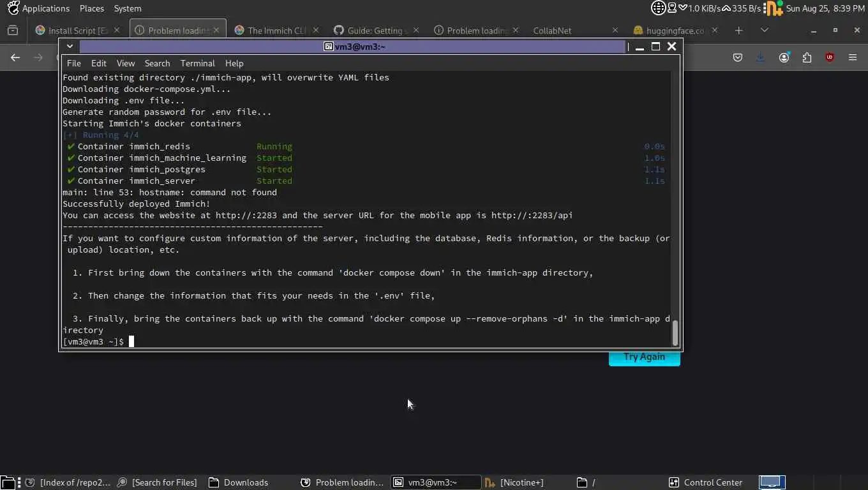Screen dimensions: 868x490
Task: Open the terminal Help menu
Action: coord(234,63)
